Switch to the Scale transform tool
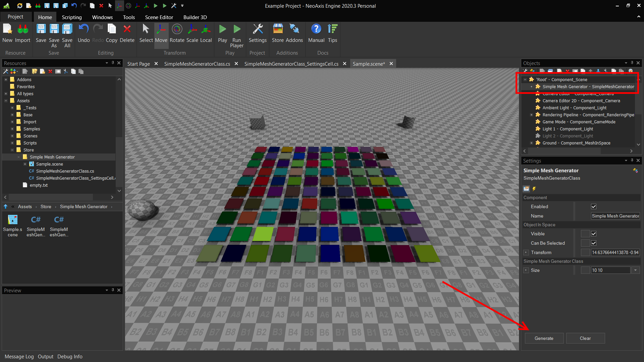644x362 pixels. point(192,34)
